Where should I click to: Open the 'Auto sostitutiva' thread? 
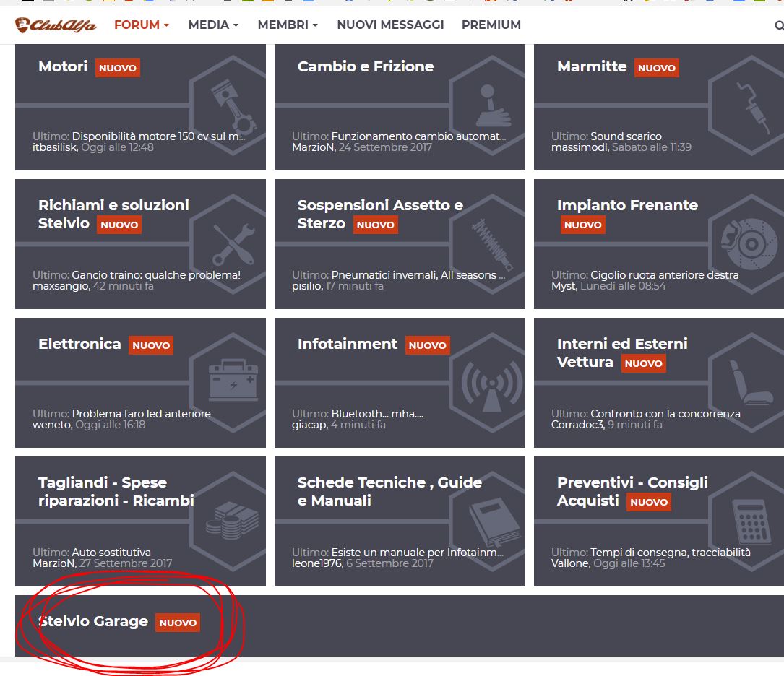111,552
